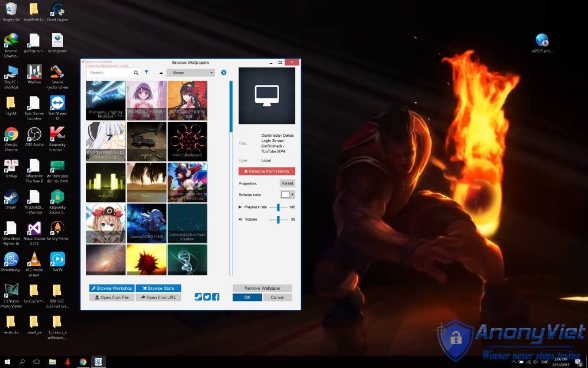Open the Name sorting dropdown
This screenshot has height=368, width=588.
(x=189, y=72)
